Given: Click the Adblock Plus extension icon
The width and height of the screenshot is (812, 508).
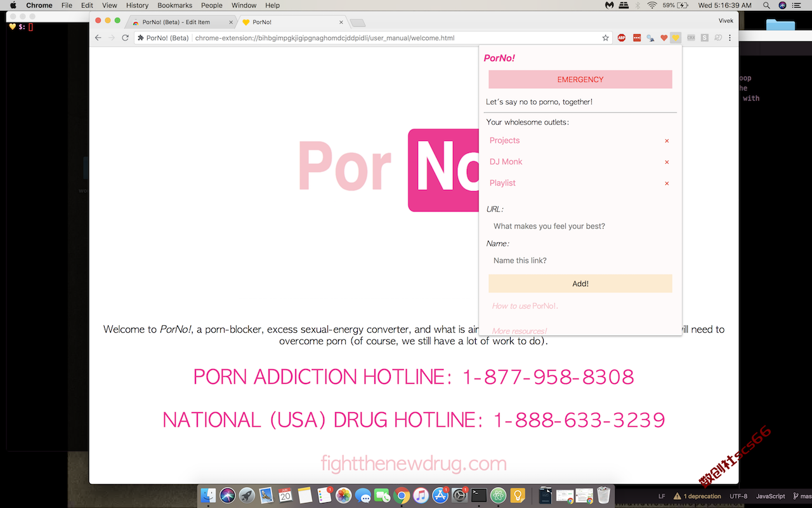Looking at the screenshot, I should 622,38.
